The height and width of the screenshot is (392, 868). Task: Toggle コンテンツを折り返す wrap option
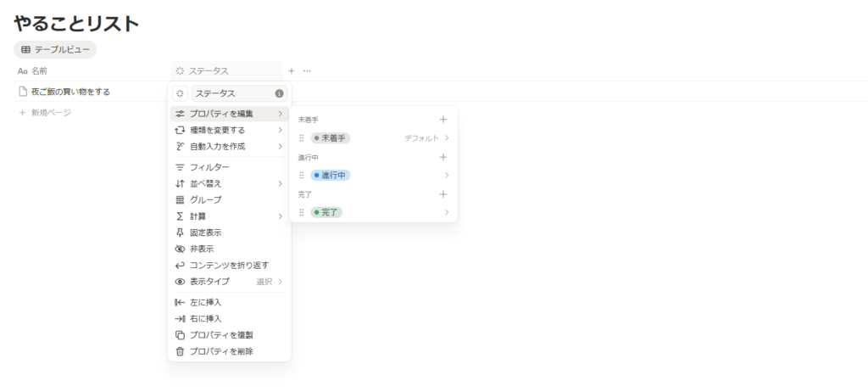(229, 265)
